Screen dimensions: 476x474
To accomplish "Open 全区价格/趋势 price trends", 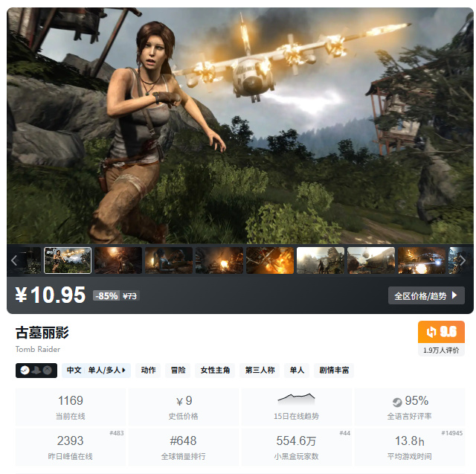I will tap(426, 295).
